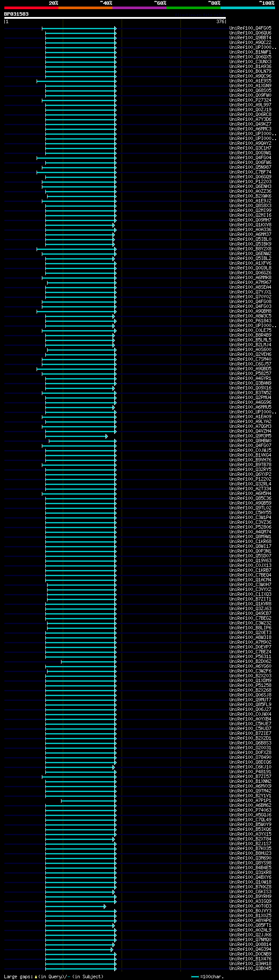This screenshot has height=980, width=279.
Task: Open hit UniRef100_Q06QU6
Action: (250, 33)
